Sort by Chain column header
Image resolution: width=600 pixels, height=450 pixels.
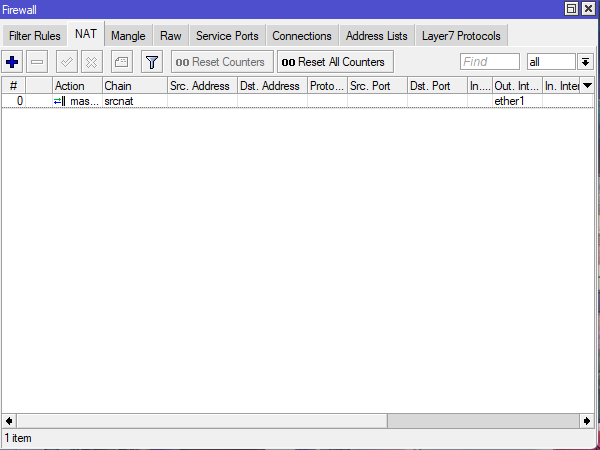[135, 86]
